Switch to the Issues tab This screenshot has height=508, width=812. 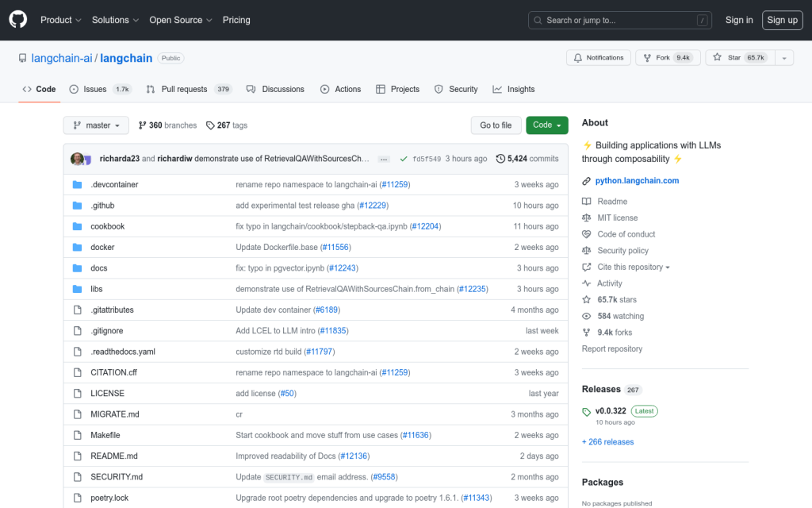pyautogui.click(x=101, y=89)
